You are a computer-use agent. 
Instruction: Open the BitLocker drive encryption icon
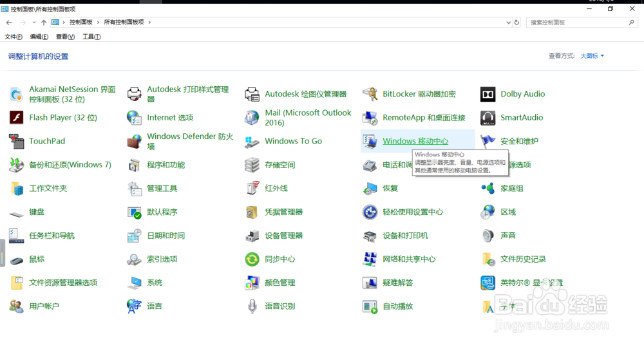tap(370, 94)
